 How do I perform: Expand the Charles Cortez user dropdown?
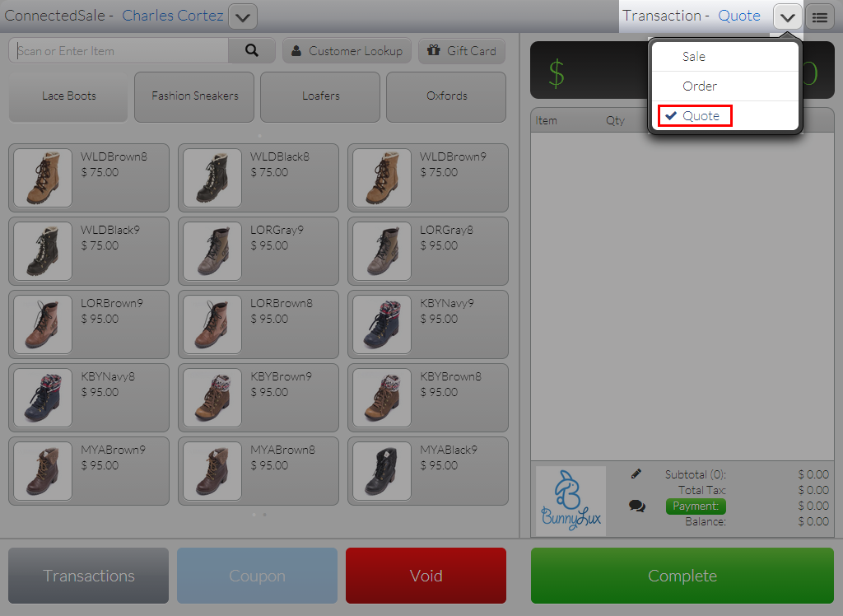(243, 17)
